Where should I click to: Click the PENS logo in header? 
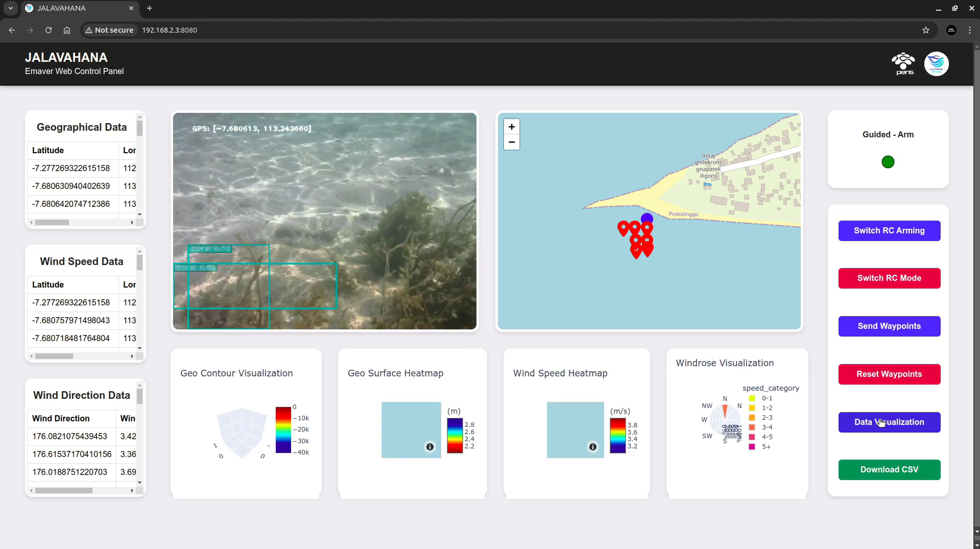click(903, 64)
